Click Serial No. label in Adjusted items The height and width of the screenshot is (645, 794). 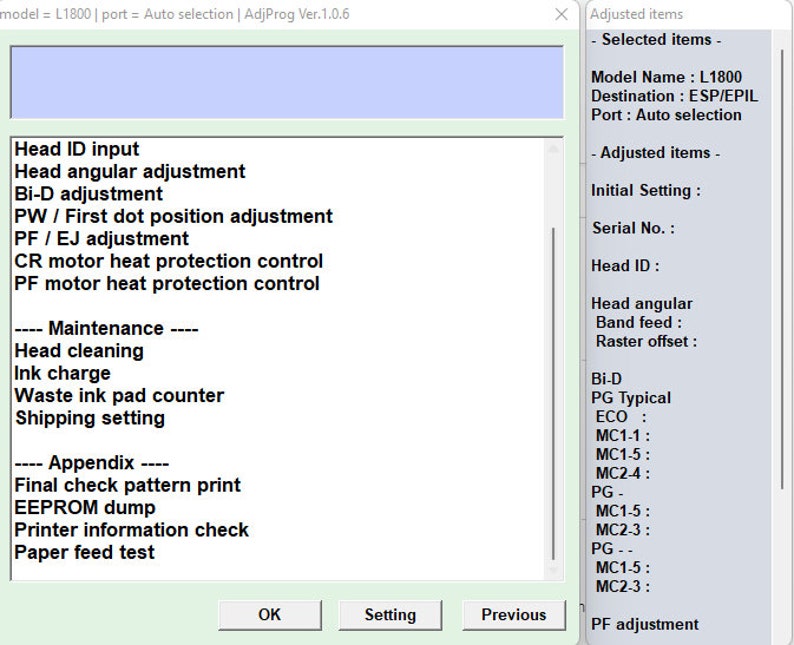tap(633, 228)
